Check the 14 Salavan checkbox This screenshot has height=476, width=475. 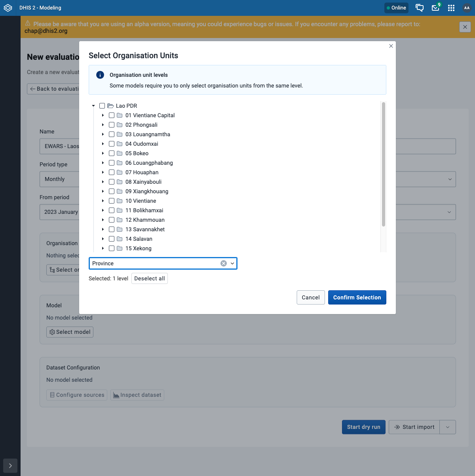point(112,239)
